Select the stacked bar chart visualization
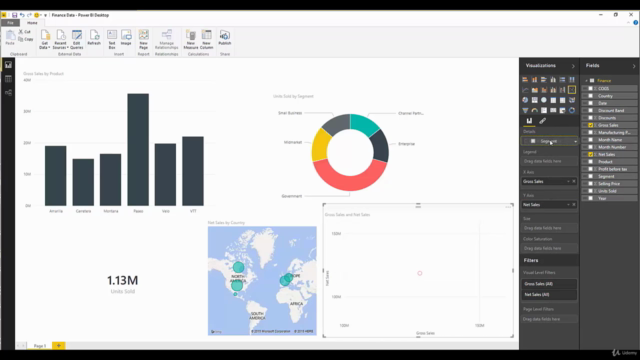The image size is (640, 360). pos(525,80)
